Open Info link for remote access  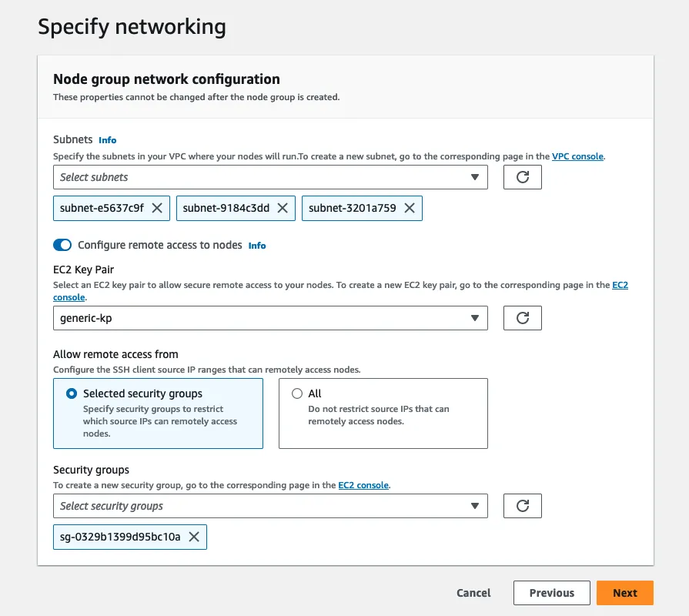point(257,246)
